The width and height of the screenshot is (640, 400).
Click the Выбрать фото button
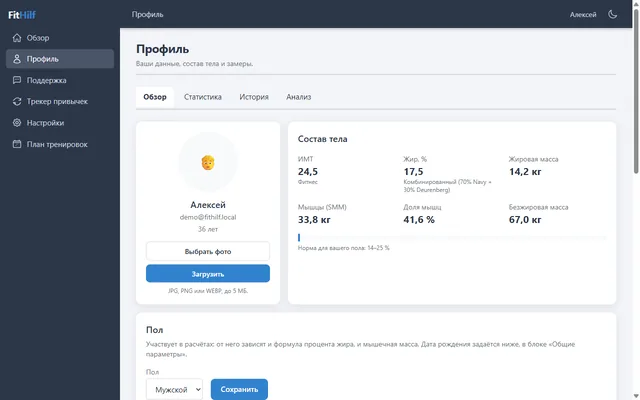point(208,251)
